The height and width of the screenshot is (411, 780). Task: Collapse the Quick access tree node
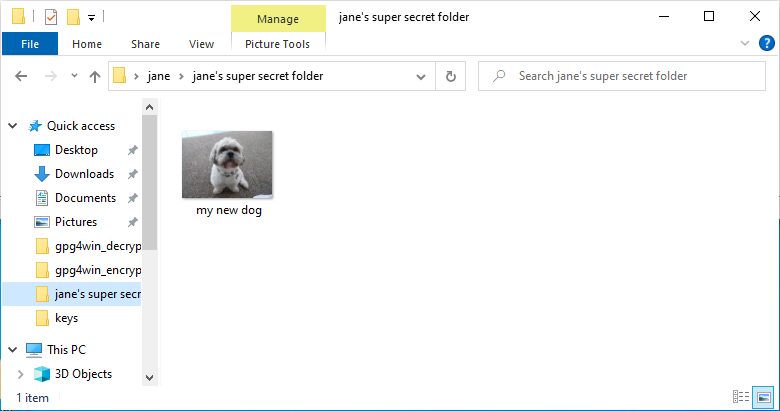(13, 126)
